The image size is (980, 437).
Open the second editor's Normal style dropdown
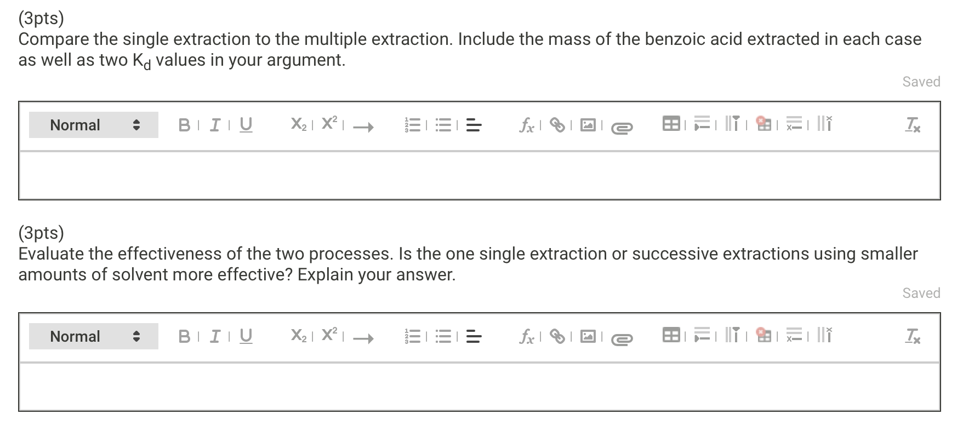point(92,336)
